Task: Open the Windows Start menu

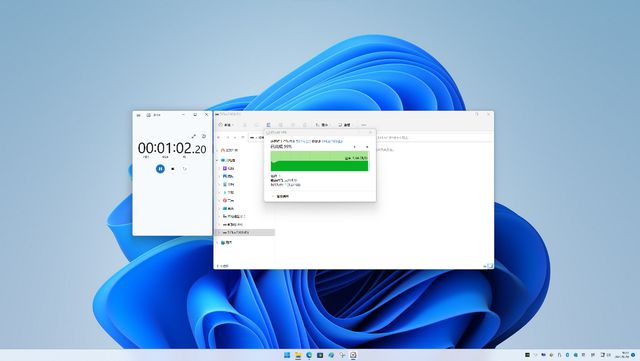Action: [x=287, y=355]
